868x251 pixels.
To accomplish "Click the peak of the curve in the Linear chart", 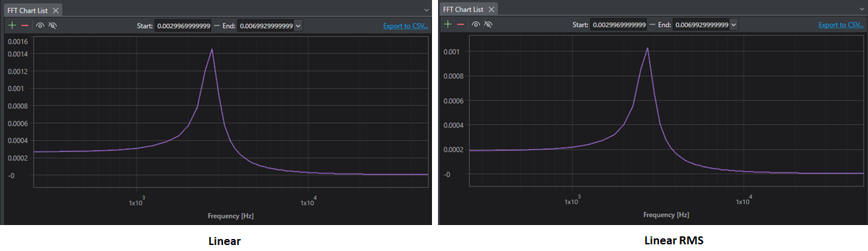I will tap(212, 49).
